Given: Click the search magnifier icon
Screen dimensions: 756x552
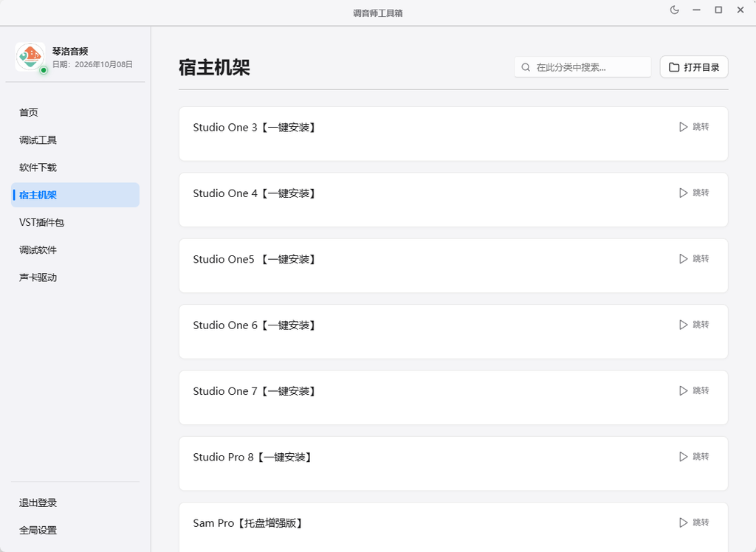Looking at the screenshot, I should (x=526, y=67).
